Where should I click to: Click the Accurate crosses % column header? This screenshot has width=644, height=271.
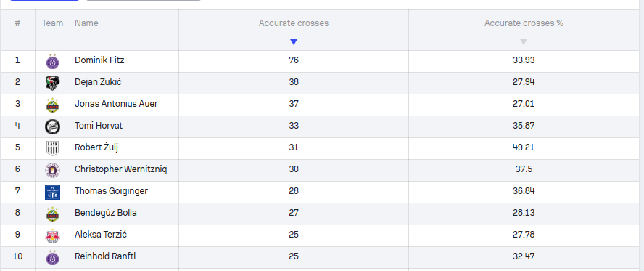[x=524, y=23]
